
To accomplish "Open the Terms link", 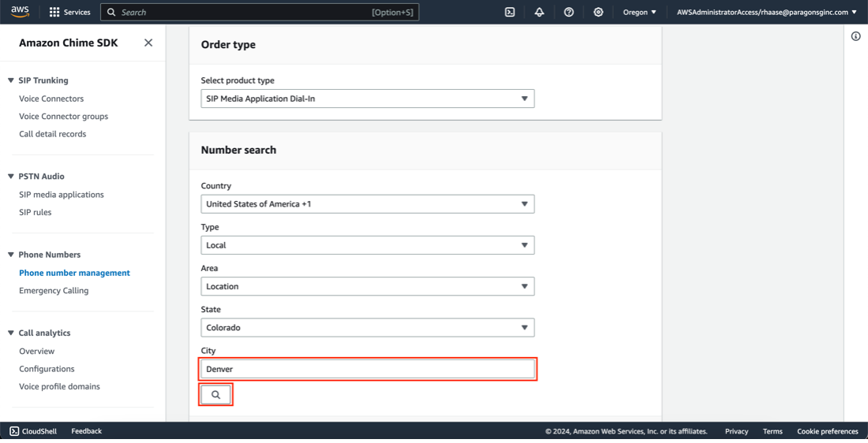I will 773,431.
